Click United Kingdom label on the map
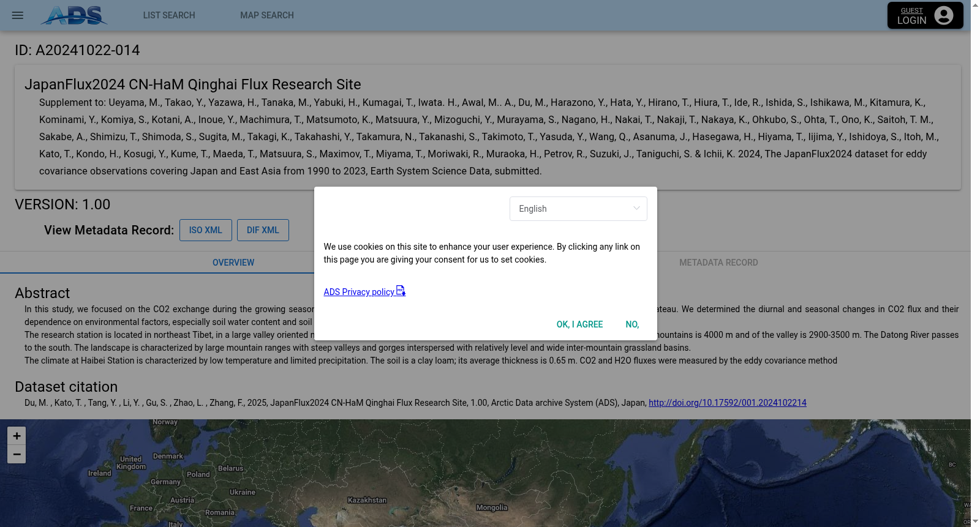This screenshot has height=527, width=980. click(131, 463)
